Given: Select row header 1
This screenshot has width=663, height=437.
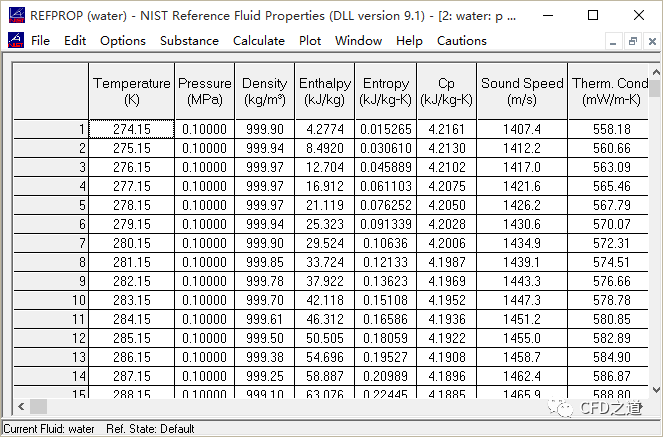Looking at the screenshot, I should 51,129.
